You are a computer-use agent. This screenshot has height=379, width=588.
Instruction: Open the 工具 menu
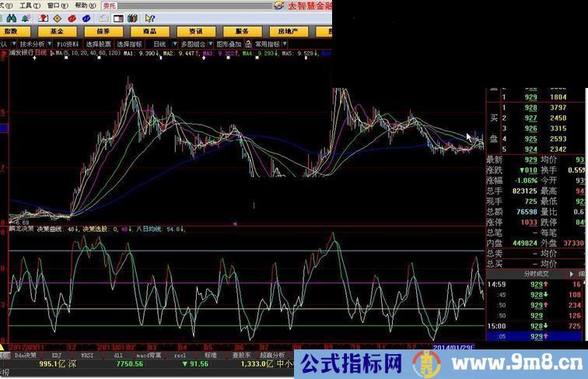[27, 5]
